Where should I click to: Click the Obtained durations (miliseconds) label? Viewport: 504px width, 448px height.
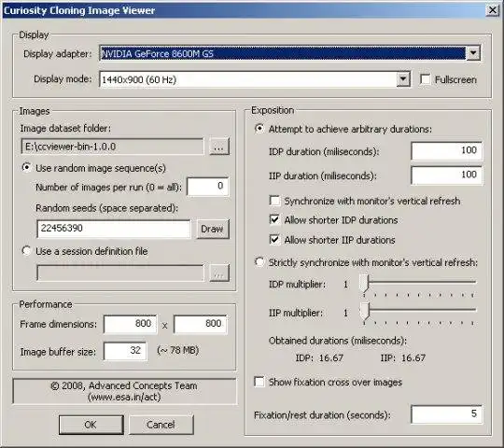point(338,341)
